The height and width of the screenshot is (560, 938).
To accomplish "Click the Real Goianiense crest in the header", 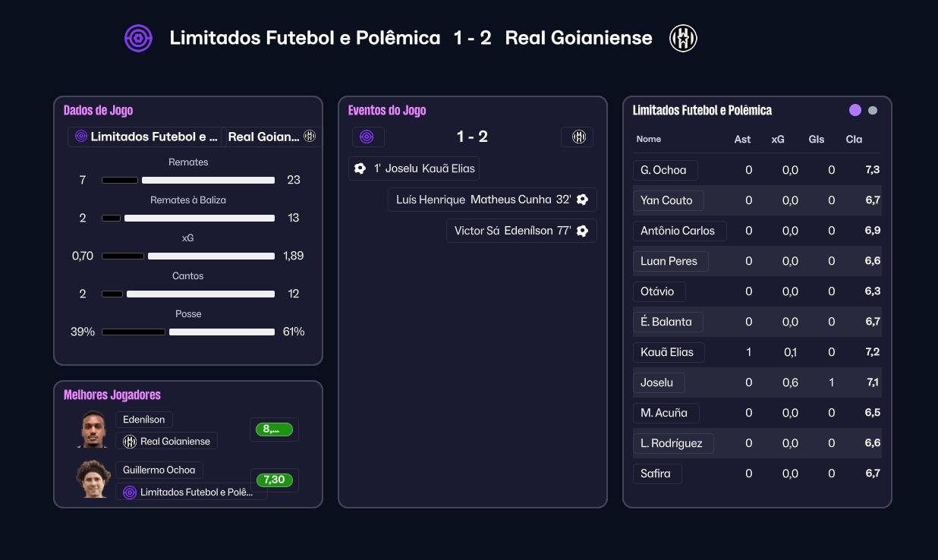I will (683, 38).
